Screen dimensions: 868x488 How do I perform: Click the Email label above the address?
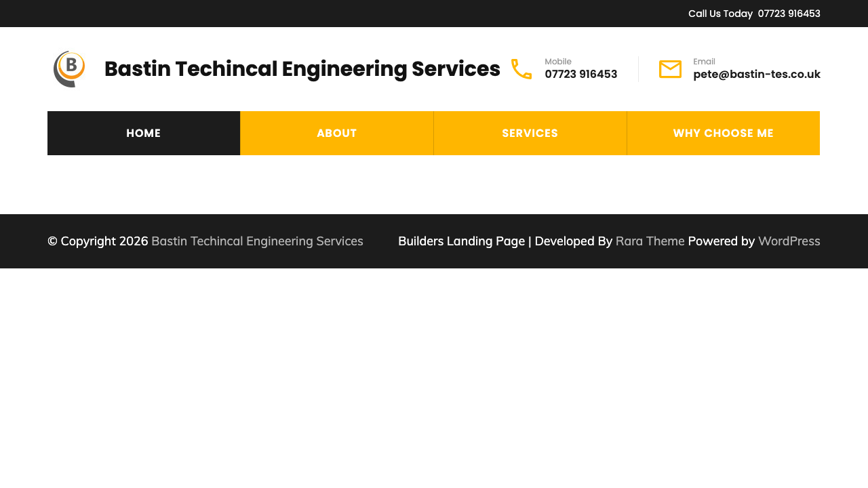704,61
